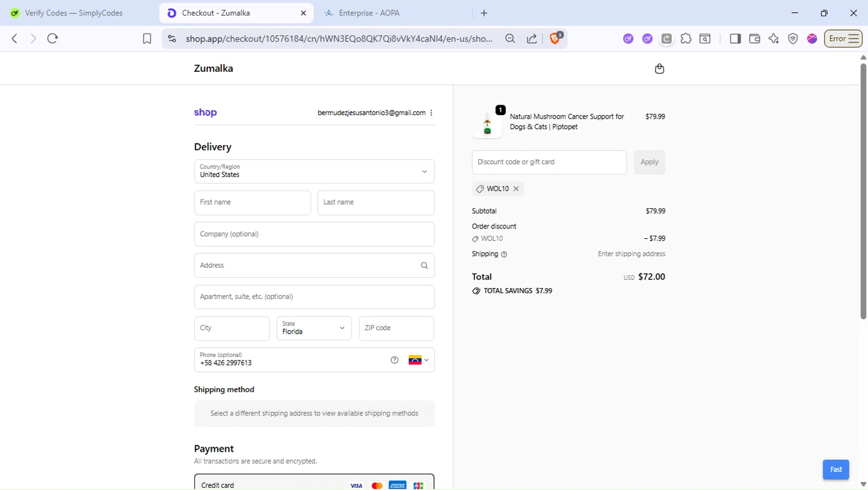Click the ZIP code field
This screenshot has height=490, width=868.
click(x=396, y=328)
